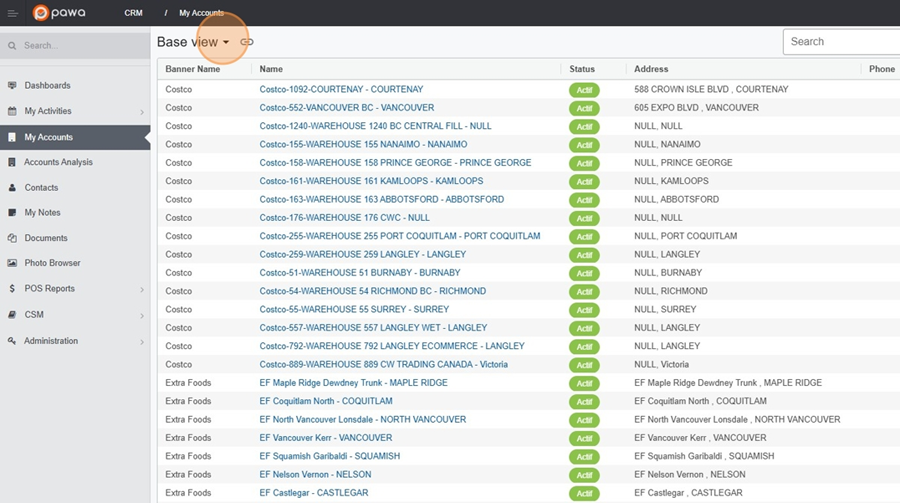Image resolution: width=900 pixels, height=503 pixels.
Task: Click the Dashboards monitor icon
Action: 12,85
